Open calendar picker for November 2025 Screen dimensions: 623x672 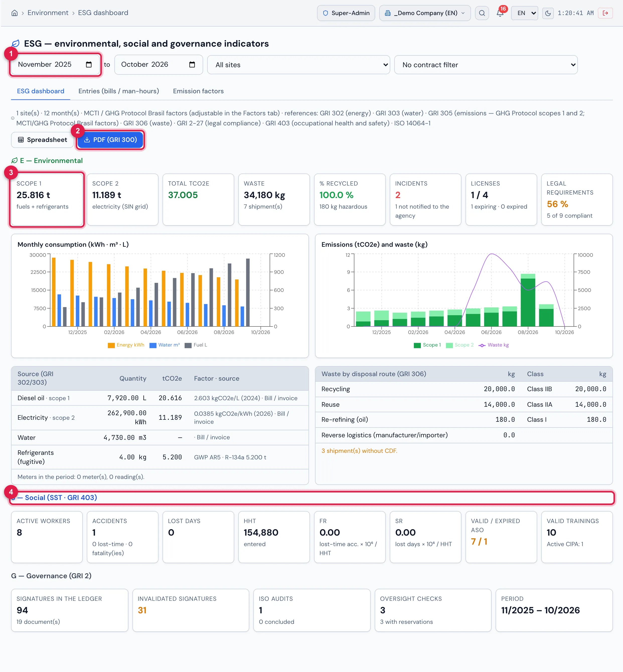tap(89, 64)
